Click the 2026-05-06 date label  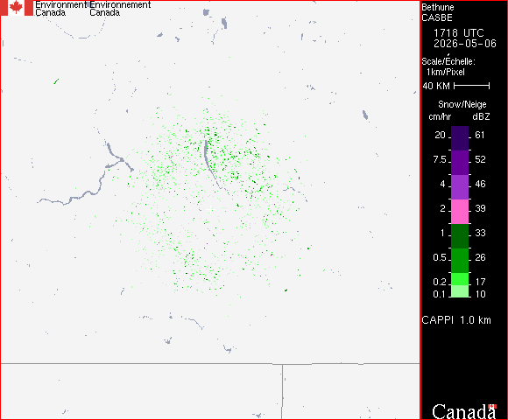tap(465, 44)
